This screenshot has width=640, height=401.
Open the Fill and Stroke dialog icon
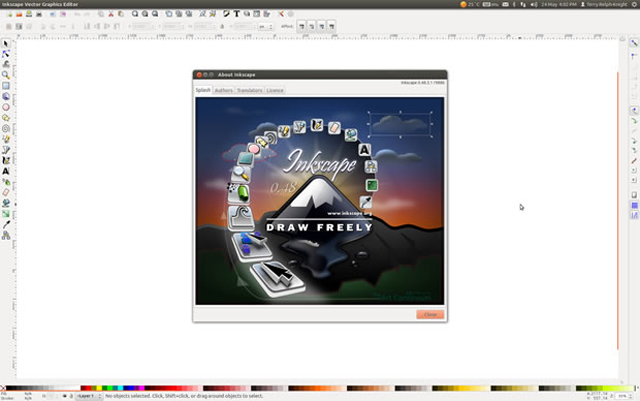coord(226,14)
